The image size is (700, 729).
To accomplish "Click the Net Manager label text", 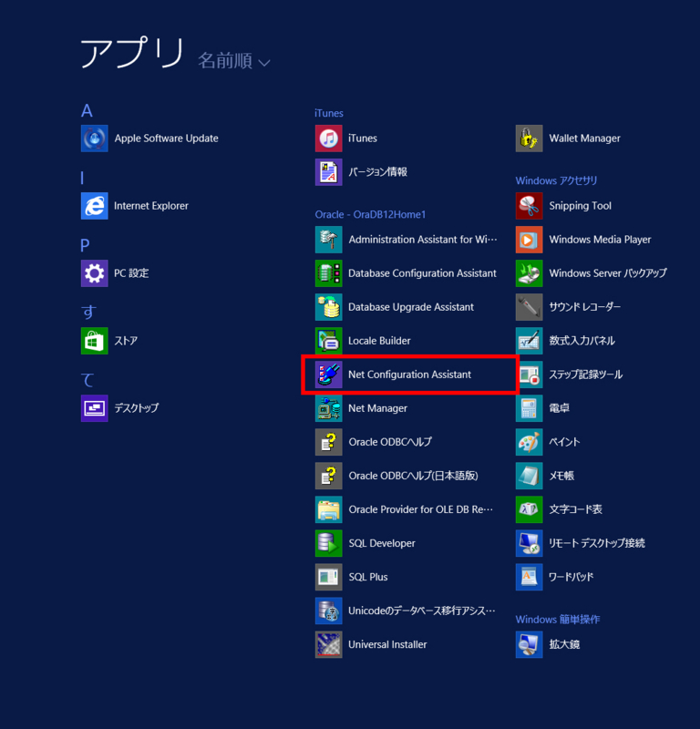I will [x=377, y=408].
